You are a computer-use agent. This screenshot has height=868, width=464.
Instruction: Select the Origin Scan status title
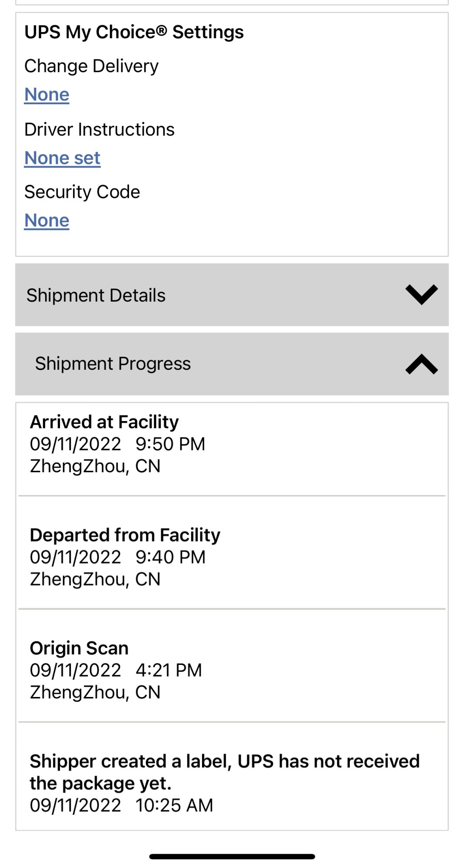(79, 648)
